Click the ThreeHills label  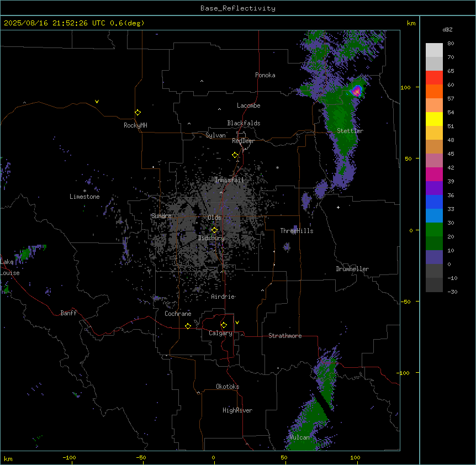pyautogui.click(x=297, y=231)
